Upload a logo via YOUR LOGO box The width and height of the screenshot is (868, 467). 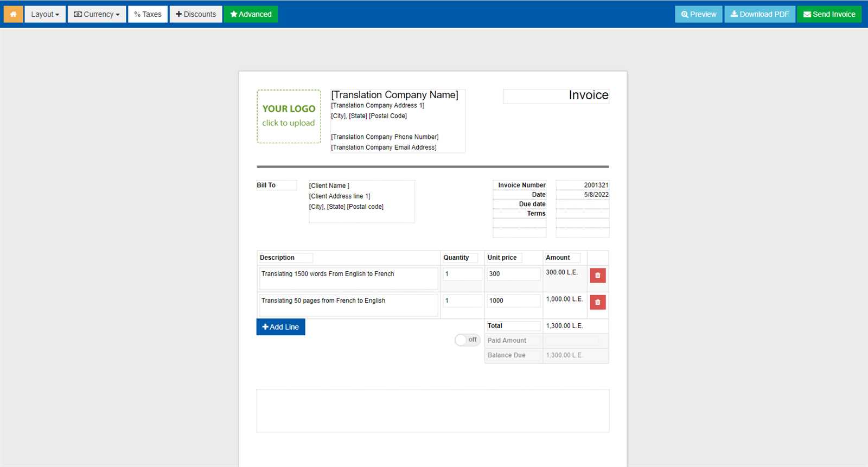[289, 116]
